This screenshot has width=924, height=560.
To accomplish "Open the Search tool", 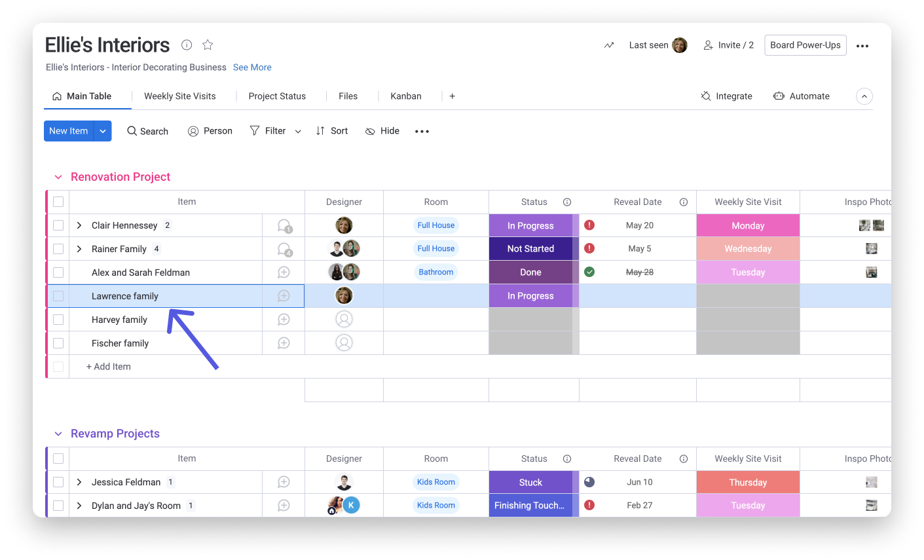I will point(148,131).
